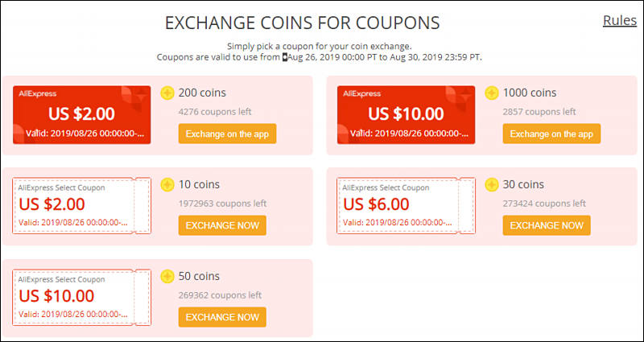Select the red AliExpress US $10.00 coupon card
The image size is (644, 342).
point(407,115)
